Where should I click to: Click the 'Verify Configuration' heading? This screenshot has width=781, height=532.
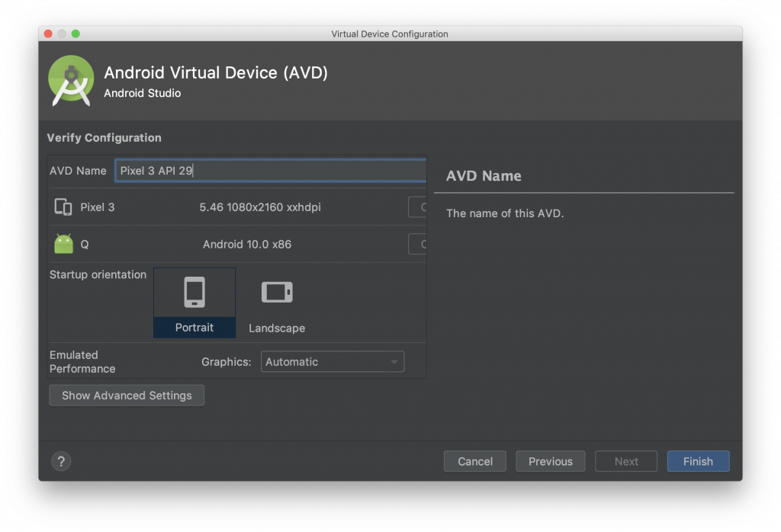(x=104, y=138)
